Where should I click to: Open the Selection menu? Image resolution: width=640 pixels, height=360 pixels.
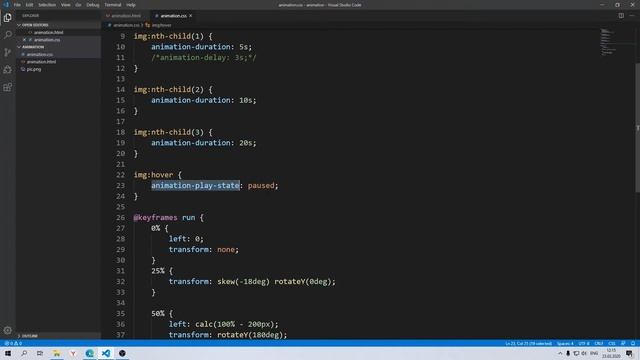point(47,5)
